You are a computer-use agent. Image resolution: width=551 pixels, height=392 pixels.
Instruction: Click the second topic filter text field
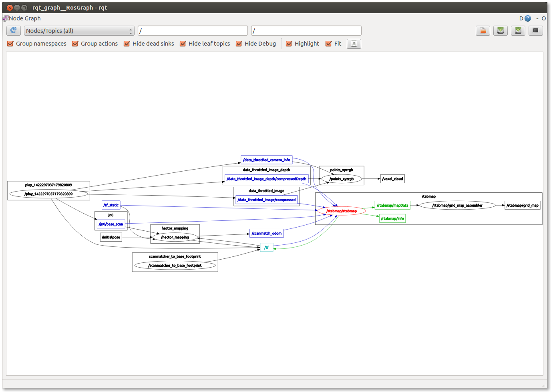306,31
